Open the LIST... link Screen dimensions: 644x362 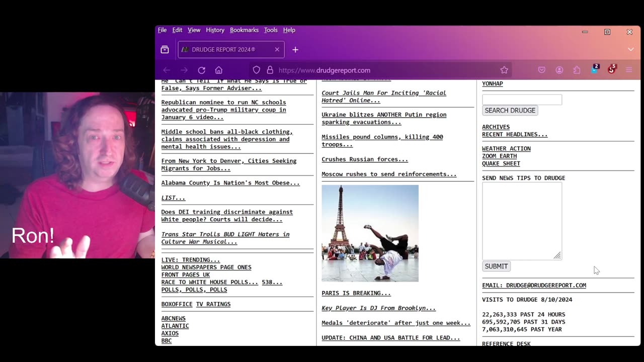(173, 198)
